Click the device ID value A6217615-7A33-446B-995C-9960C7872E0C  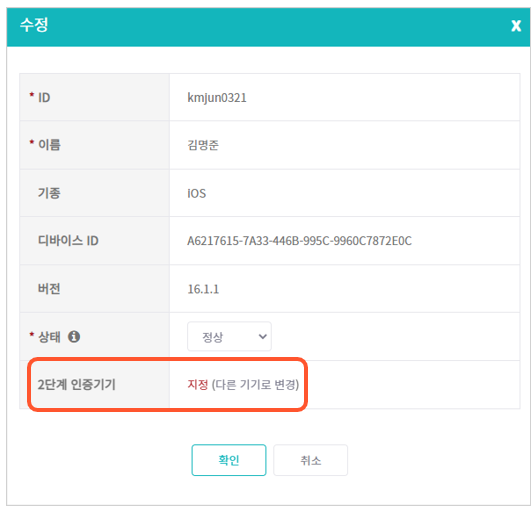click(x=299, y=241)
